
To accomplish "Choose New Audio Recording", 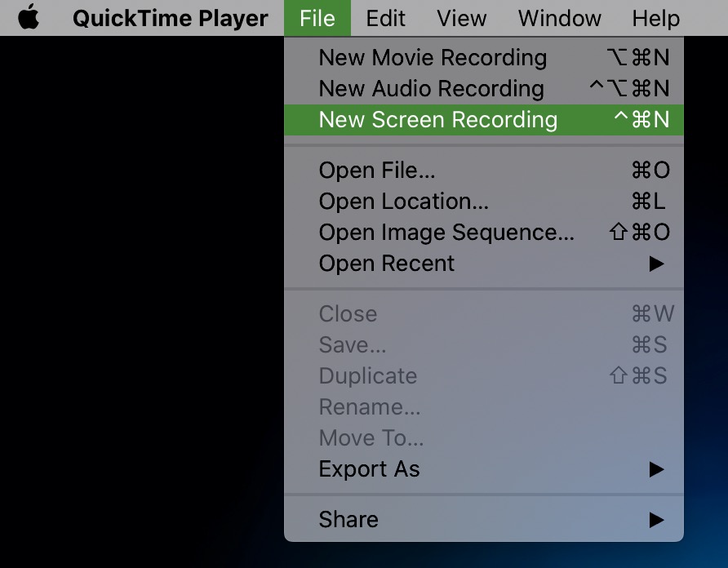I will pyautogui.click(x=484, y=89).
